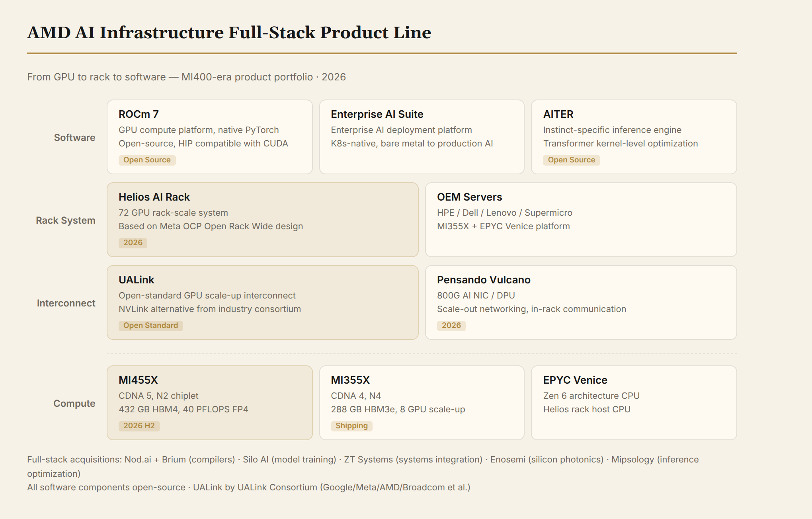Select the EPYC Venice card heading
Viewport: 812px width, 519px height.
click(x=575, y=380)
